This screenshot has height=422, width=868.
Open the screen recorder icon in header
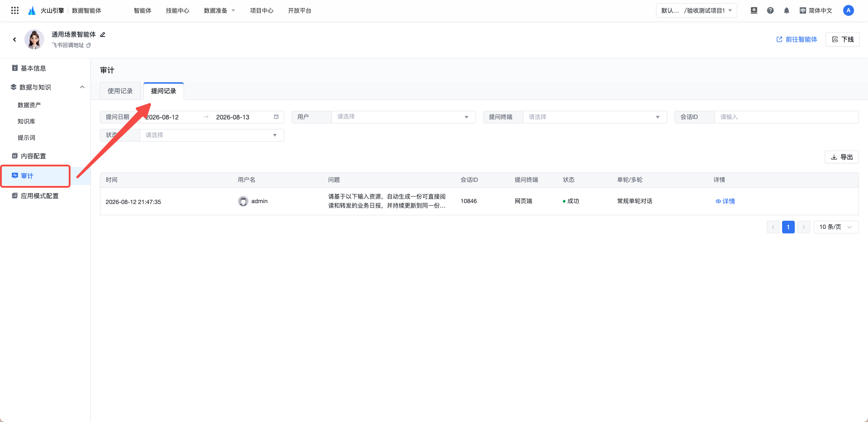754,10
